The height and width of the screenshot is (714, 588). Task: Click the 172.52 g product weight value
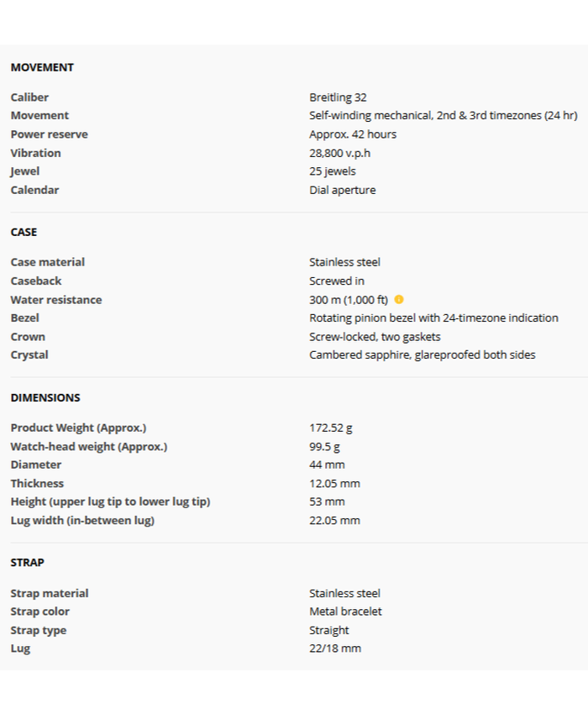tap(330, 428)
